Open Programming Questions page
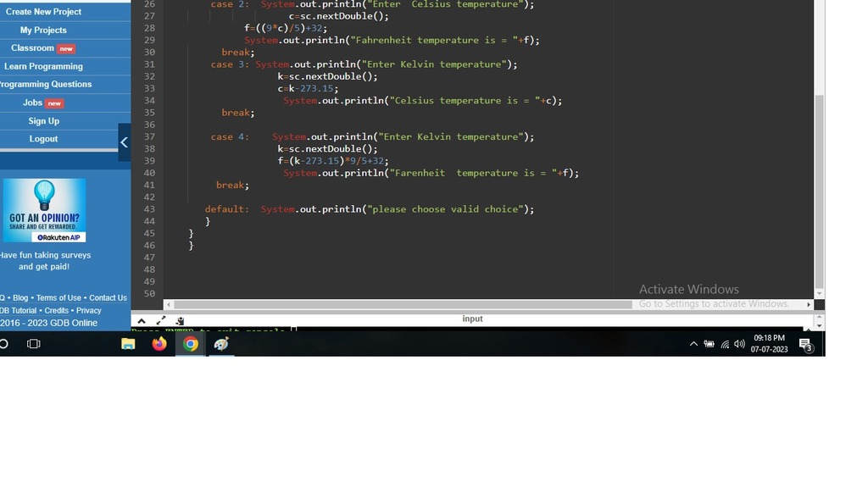This screenshot has width=868, height=488. (46, 84)
